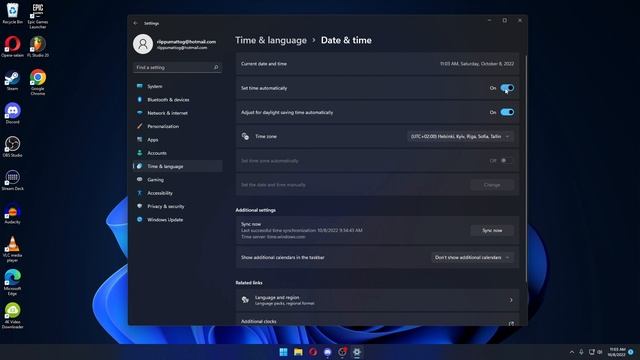Open the Google Chrome desktop icon
Image resolution: width=640 pixels, height=360 pixels.
(x=38, y=82)
